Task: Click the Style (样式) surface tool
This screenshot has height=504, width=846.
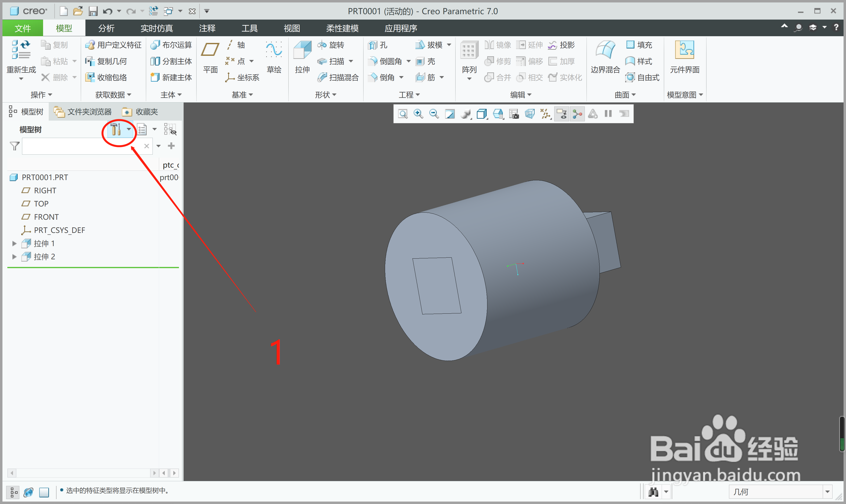Action: click(639, 61)
